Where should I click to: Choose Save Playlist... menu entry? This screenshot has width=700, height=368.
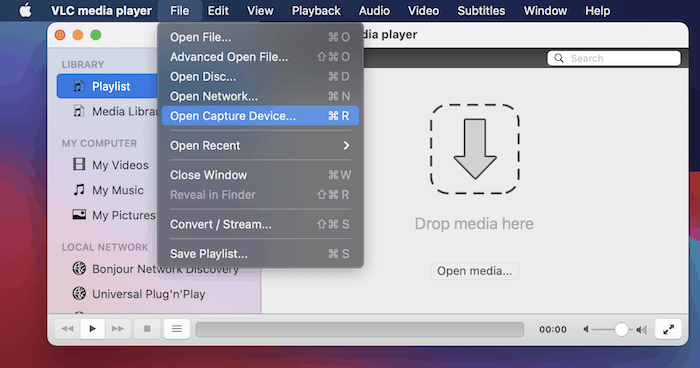pos(260,254)
